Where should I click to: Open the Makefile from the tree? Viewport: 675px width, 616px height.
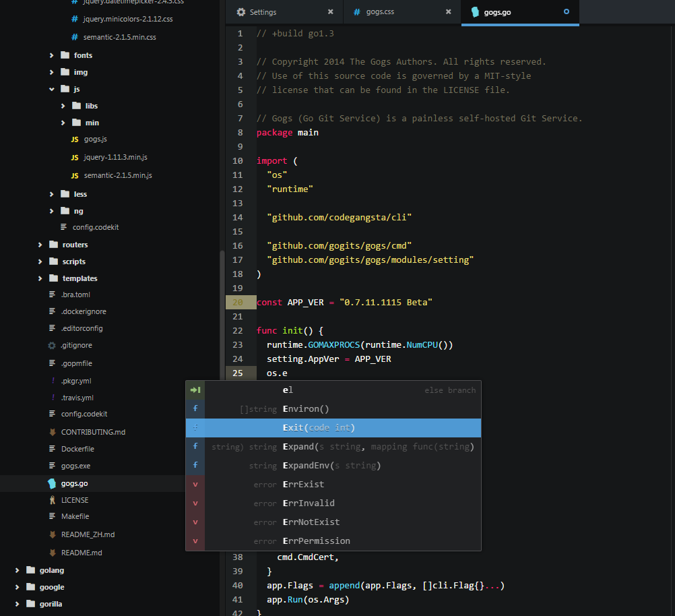pyautogui.click(x=75, y=516)
